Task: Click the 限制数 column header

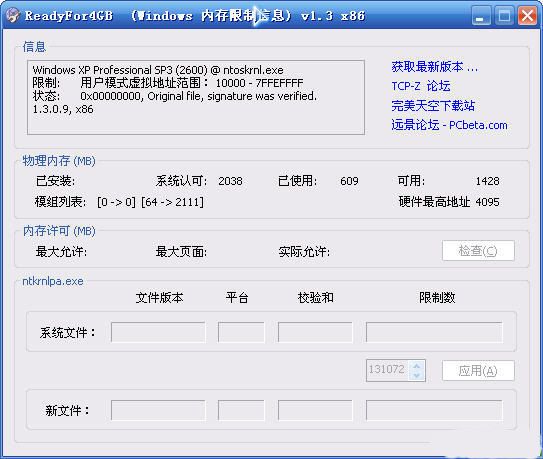Action: (437, 298)
